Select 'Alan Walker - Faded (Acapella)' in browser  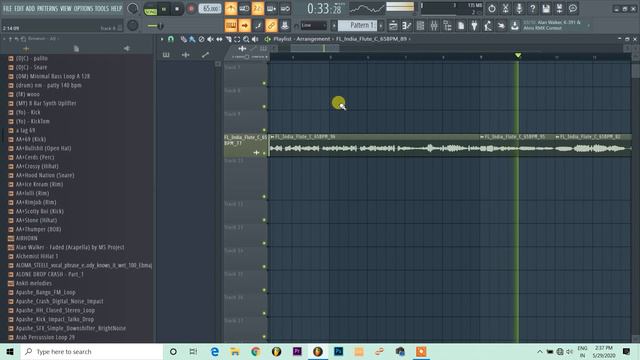click(70, 247)
